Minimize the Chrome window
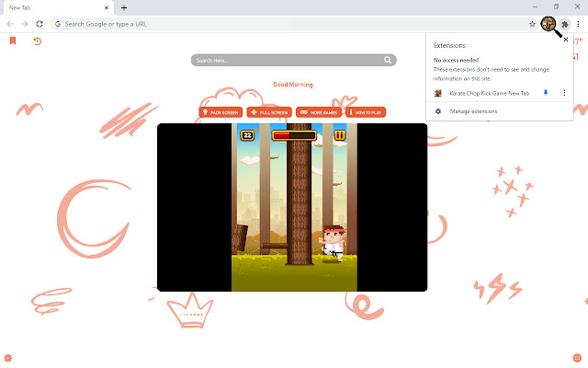This screenshot has width=588, height=368. click(535, 6)
